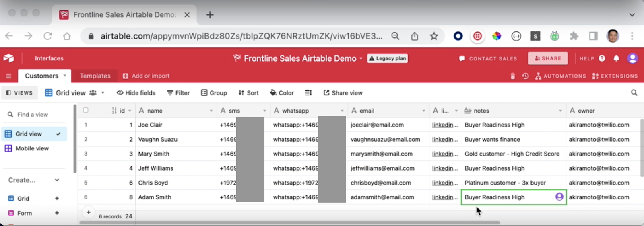Open the Filter options
The width and height of the screenshot is (644, 226).
tap(178, 93)
